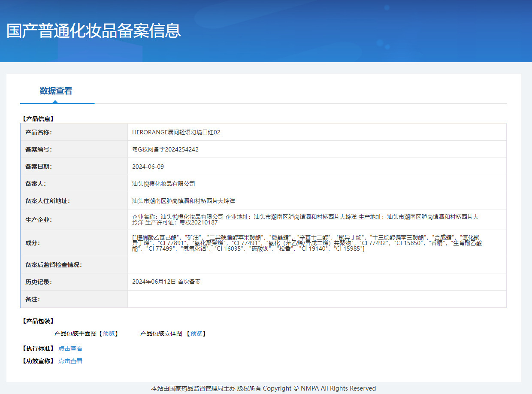This screenshot has width=532, height=394.
Task: Click the 产品包装立体图 label
Action: [161, 333]
